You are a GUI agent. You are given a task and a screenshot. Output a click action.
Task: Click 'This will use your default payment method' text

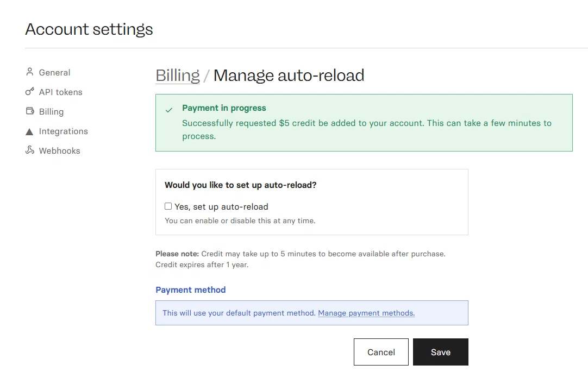coord(239,313)
